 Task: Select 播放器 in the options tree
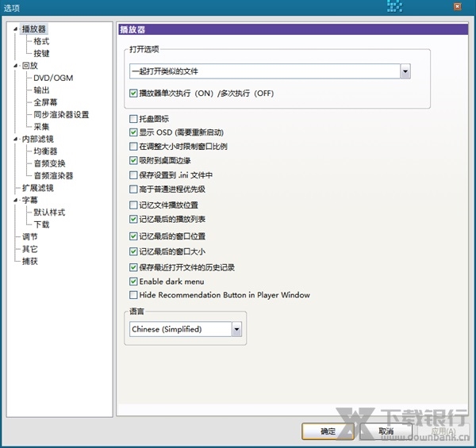(x=33, y=29)
